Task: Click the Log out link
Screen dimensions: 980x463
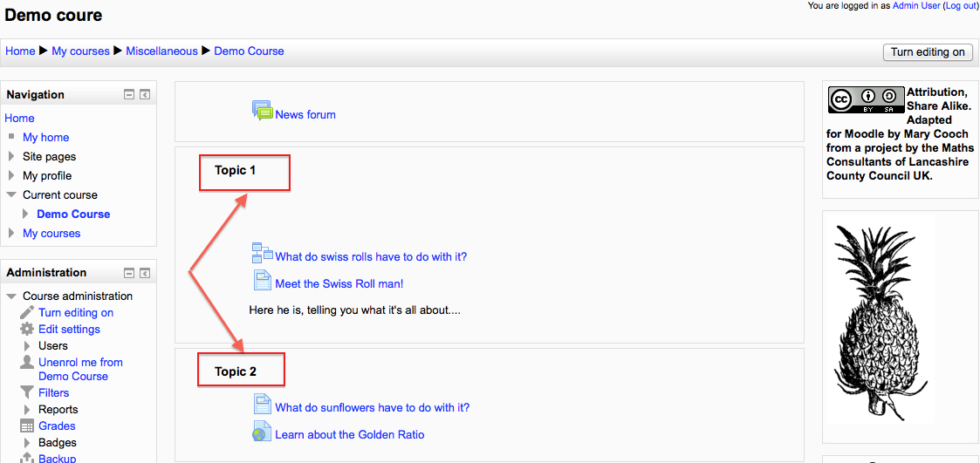Action: [959, 5]
